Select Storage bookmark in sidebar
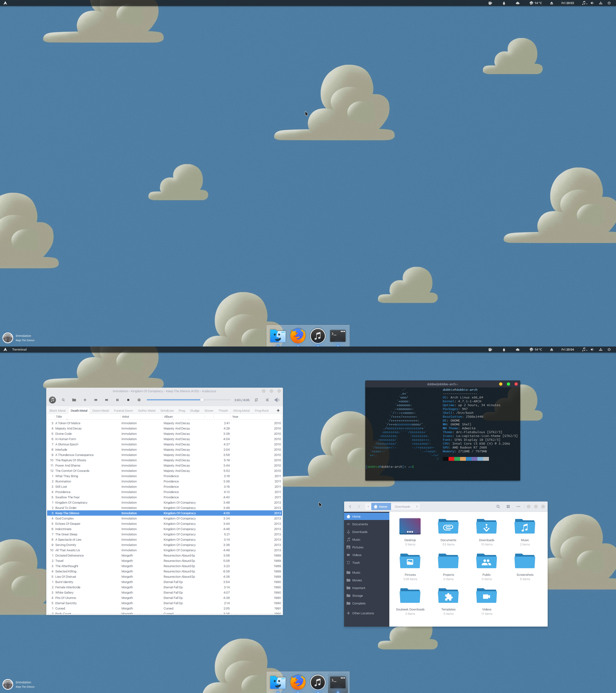The width and height of the screenshot is (616, 693). (x=366, y=596)
